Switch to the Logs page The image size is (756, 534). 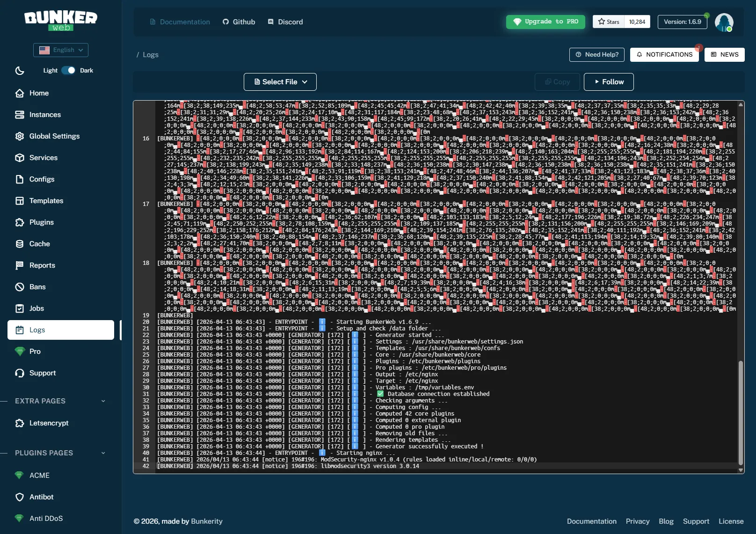[37, 329]
